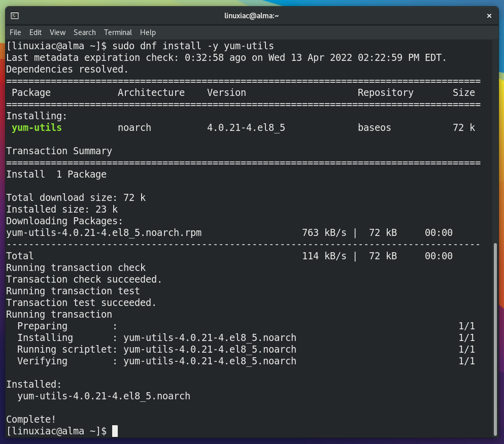The height and width of the screenshot is (444, 504).
Task: Open the View menu
Action: [57, 32]
